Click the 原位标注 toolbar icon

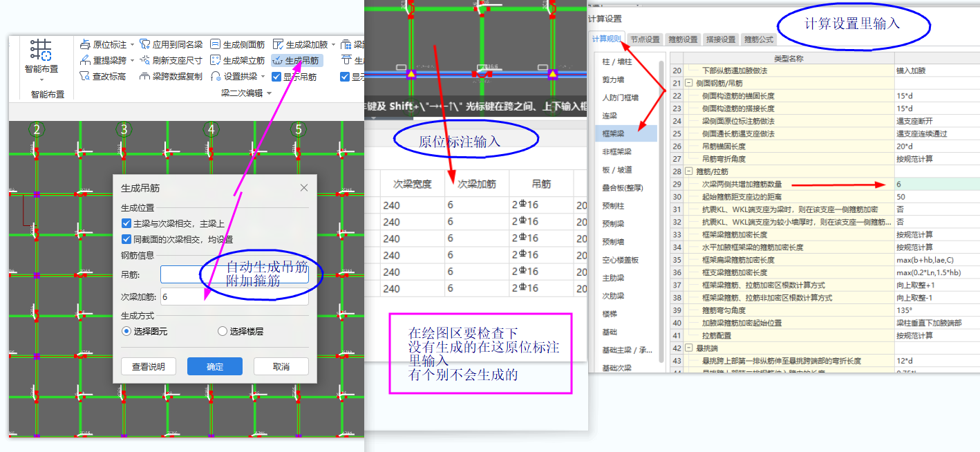coord(85,44)
